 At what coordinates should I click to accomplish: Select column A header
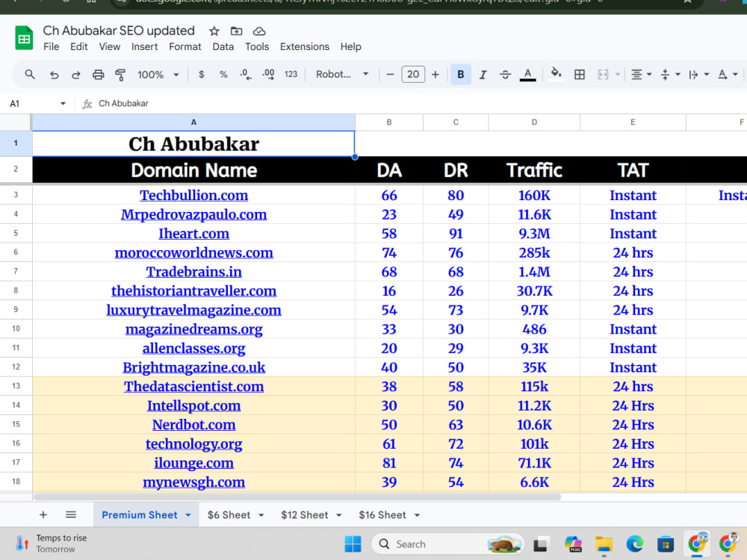coord(193,122)
